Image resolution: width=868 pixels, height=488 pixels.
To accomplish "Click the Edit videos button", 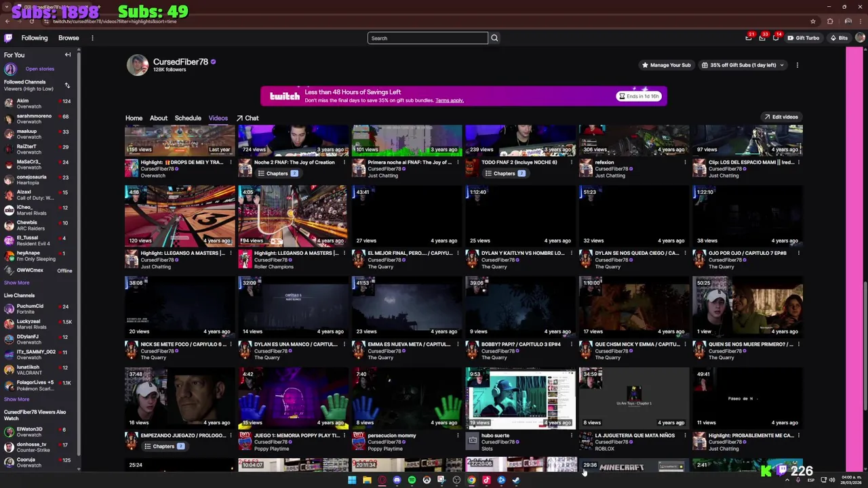I will click(781, 117).
